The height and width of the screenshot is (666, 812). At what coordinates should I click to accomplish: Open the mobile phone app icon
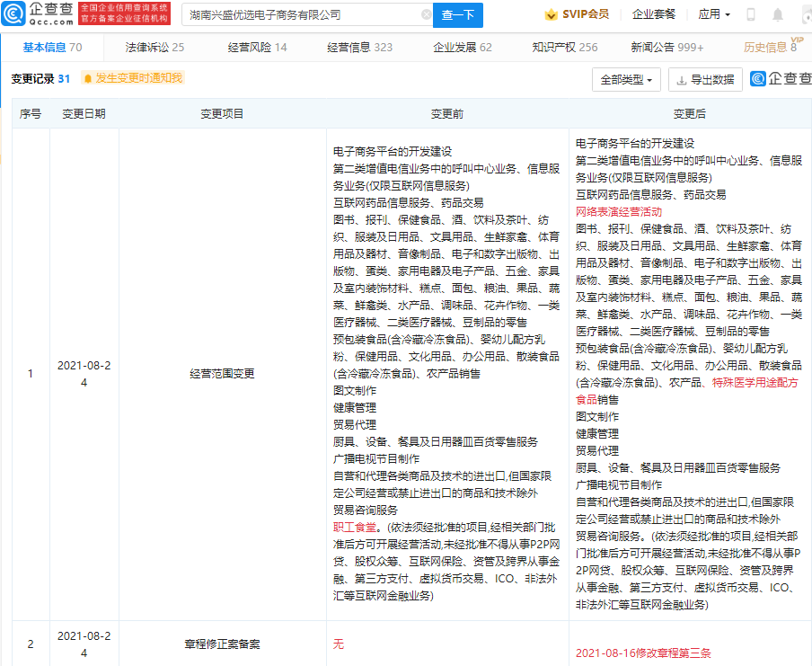click(750, 14)
